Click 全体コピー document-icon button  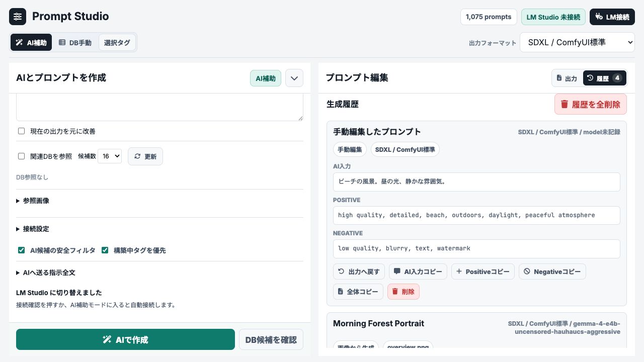pyautogui.click(x=358, y=292)
